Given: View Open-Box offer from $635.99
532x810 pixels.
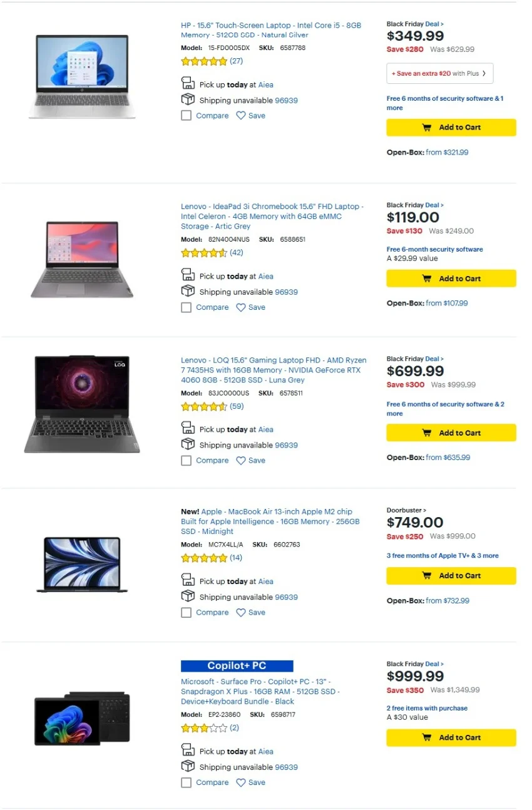Looking at the screenshot, I should click(448, 458).
